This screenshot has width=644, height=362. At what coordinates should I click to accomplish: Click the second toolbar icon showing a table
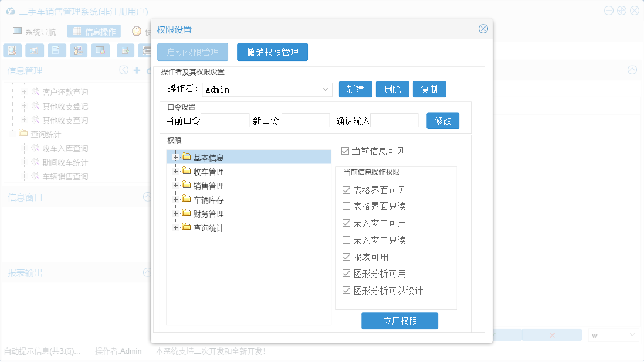tap(34, 50)
